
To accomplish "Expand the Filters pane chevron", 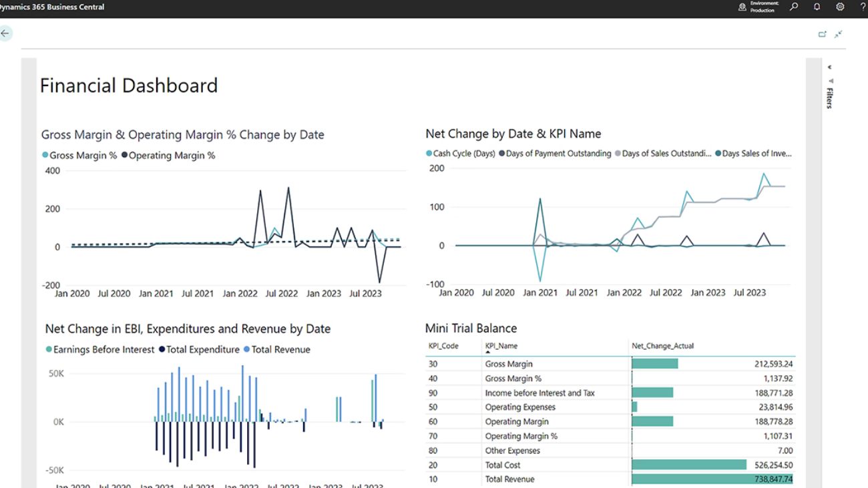I will click(x=829, y=67).
